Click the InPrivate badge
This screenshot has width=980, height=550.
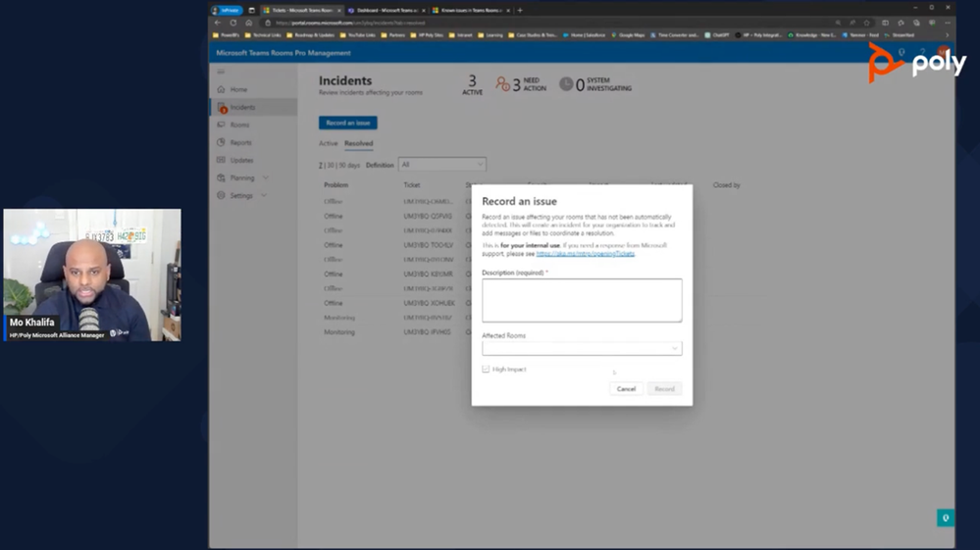(227, 10)
